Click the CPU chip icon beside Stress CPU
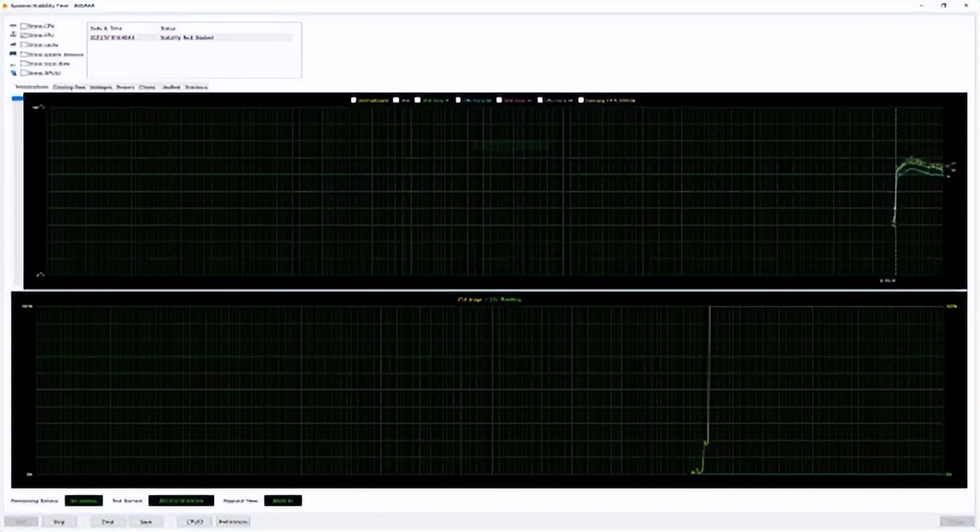980x532 pixels. click(x=13, y=27)
